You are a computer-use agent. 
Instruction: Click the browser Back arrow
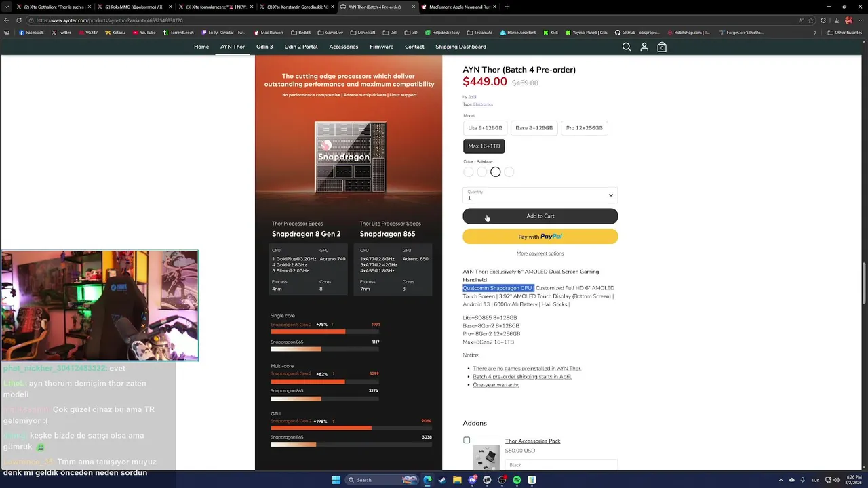click(7, 20)
